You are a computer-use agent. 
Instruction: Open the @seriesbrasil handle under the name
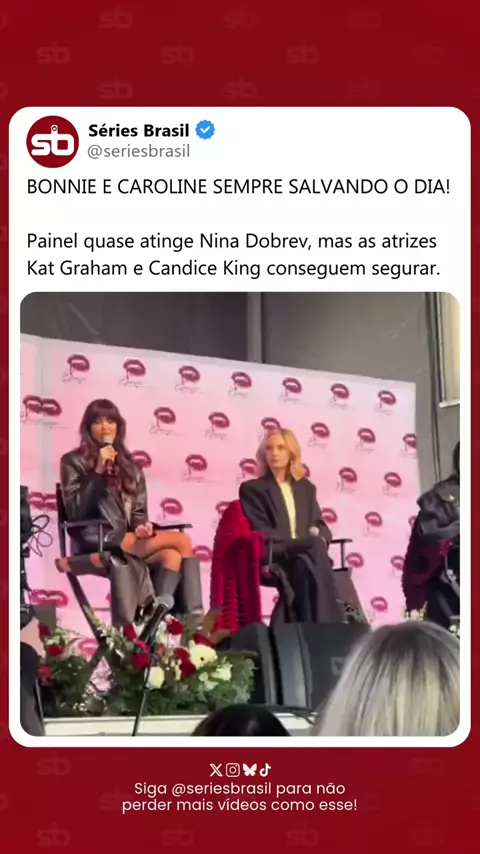point(138,151)
